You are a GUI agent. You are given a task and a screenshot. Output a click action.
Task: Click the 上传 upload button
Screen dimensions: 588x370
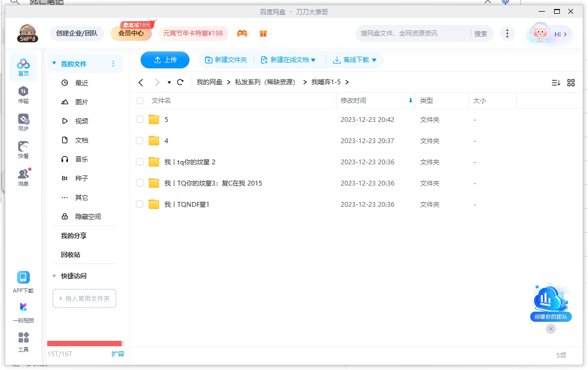(165, 60)
